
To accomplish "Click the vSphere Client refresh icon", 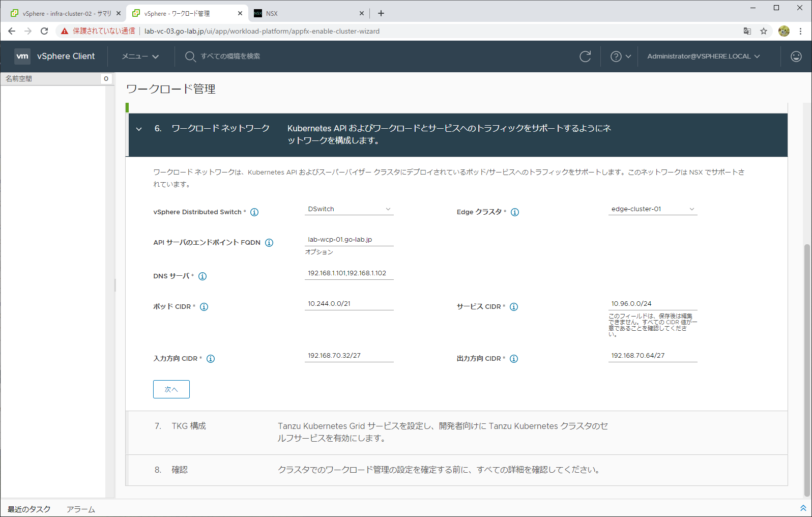I will [585, 56].
